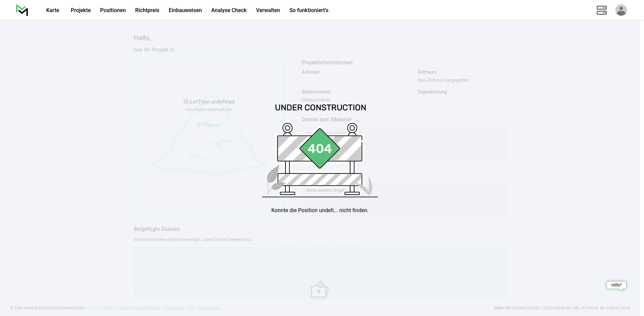The height and width of the screenshot is (316, 644).
Task: Open Analyse Check from the navbar
Action: 229,10
